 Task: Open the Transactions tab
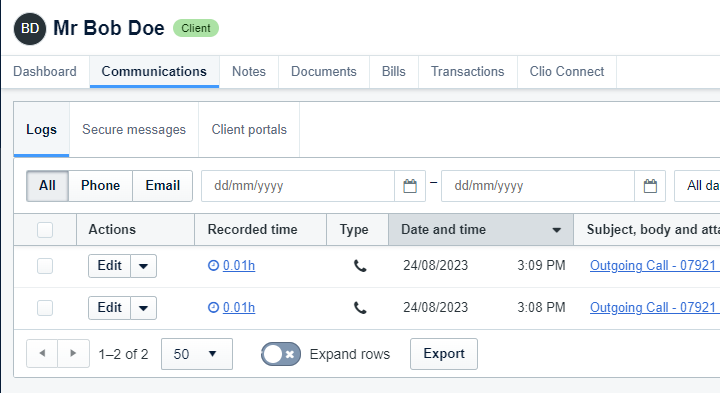point(467,72)
